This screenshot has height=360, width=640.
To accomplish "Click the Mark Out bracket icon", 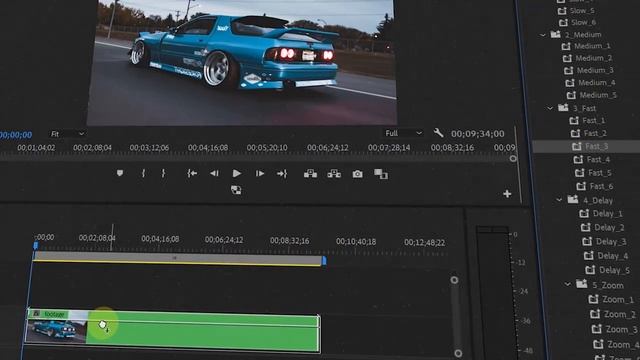I will 163,173.
